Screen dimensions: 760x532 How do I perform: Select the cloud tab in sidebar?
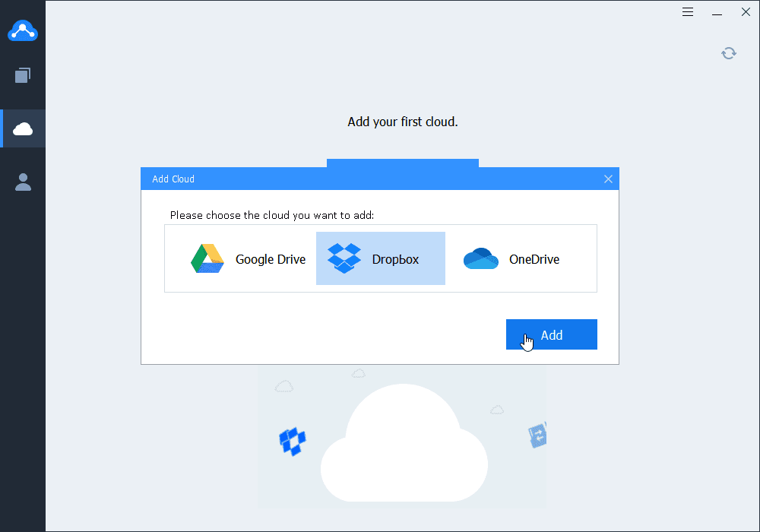coord(23,128)
